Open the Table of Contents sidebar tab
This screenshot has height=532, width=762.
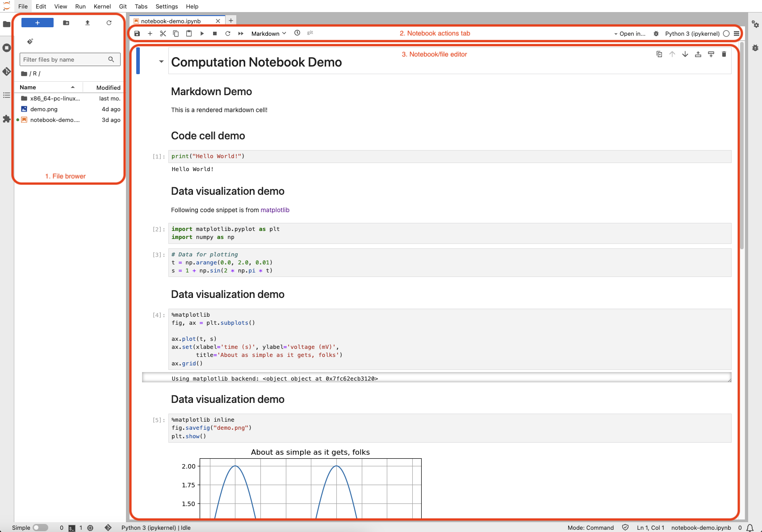click(x=7, y=95)
